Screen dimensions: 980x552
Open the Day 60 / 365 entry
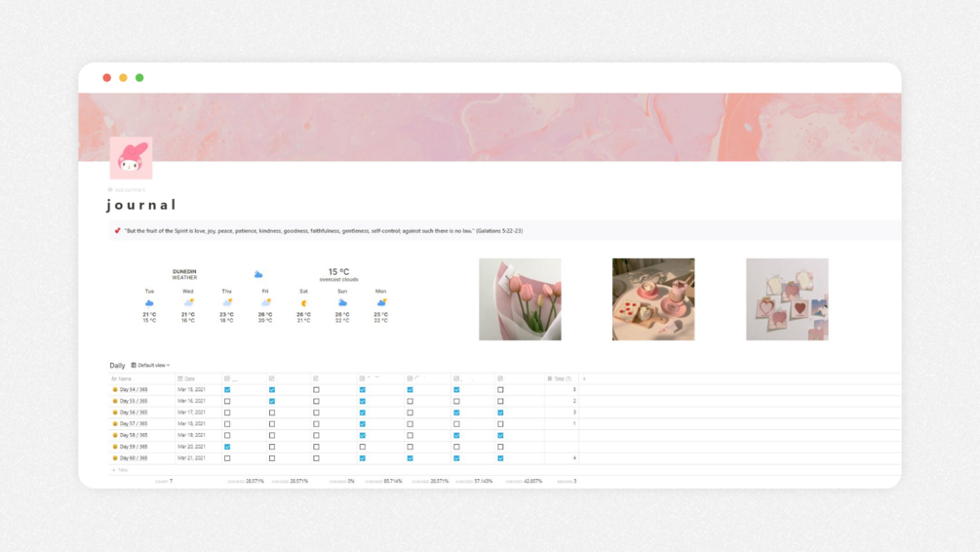134,458
